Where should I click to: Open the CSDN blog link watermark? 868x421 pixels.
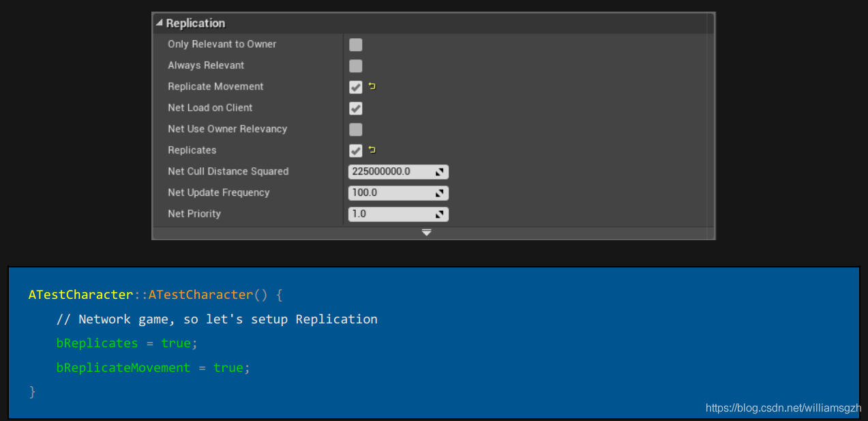(x=783, y=407)
